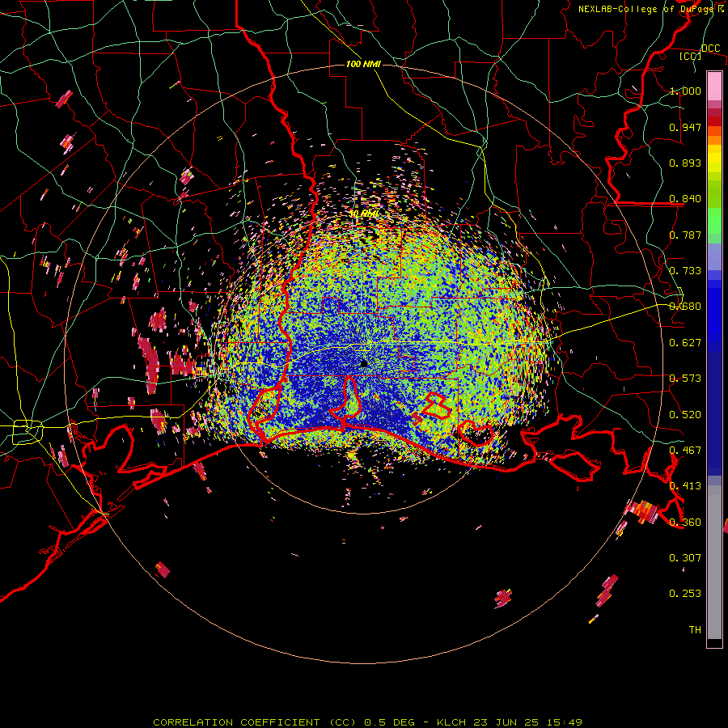This screenshot has width=728, height=728.
Task: Click the TH threshold label
Action: tap(695, 630)
